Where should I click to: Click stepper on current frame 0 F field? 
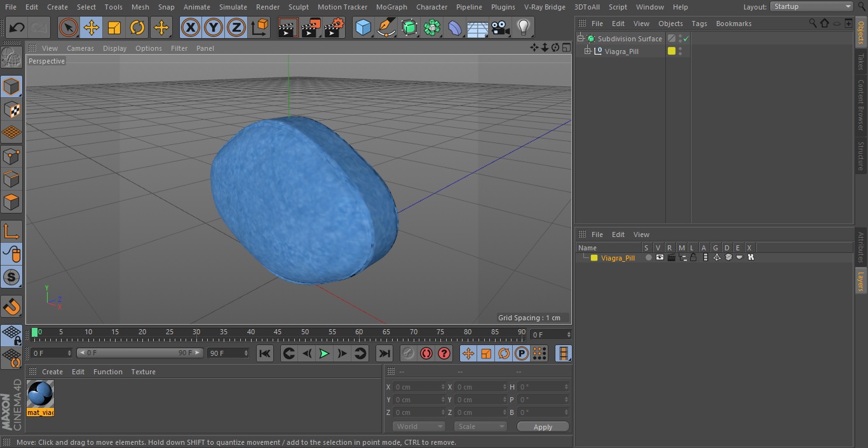pos(569,334)
